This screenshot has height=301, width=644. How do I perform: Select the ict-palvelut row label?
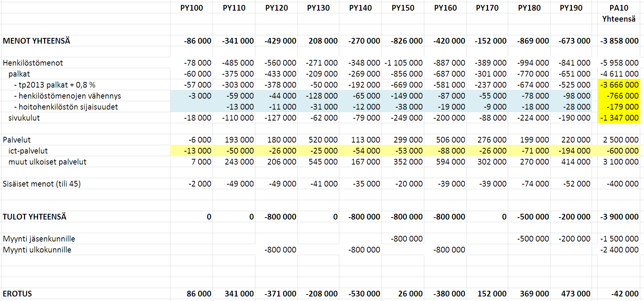click(x=28, y=151)
